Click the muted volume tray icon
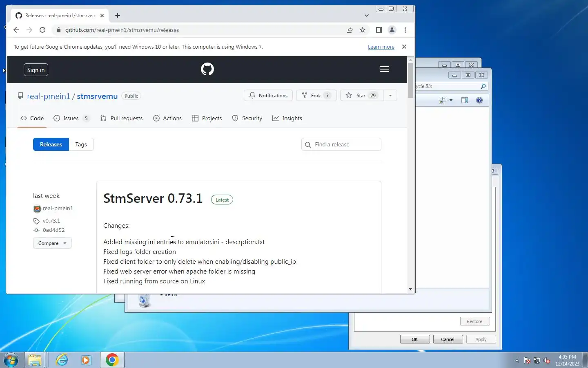This screenshot has width=588, height=368. point(547,360)
